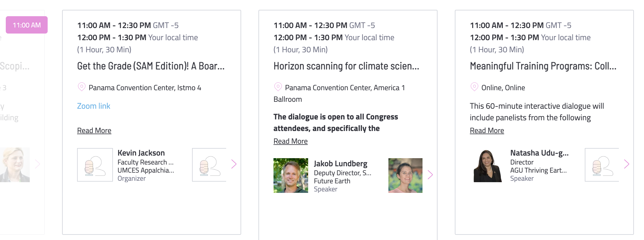Click Read More under Meaningful Training Programs
The height and width of the screenshot is (240, 644).
[487, 130]
